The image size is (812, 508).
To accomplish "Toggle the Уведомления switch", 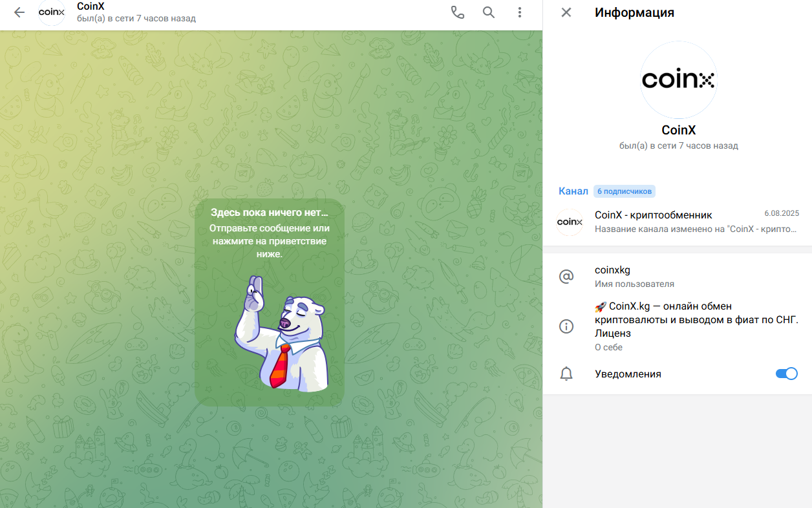I will click(786, 374).
